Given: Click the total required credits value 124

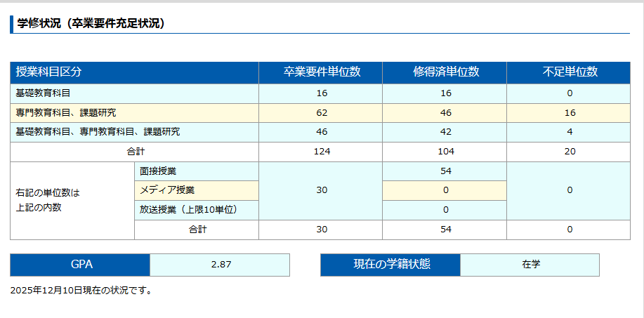Looking at the screenshot, I should (x=322, y=152).
